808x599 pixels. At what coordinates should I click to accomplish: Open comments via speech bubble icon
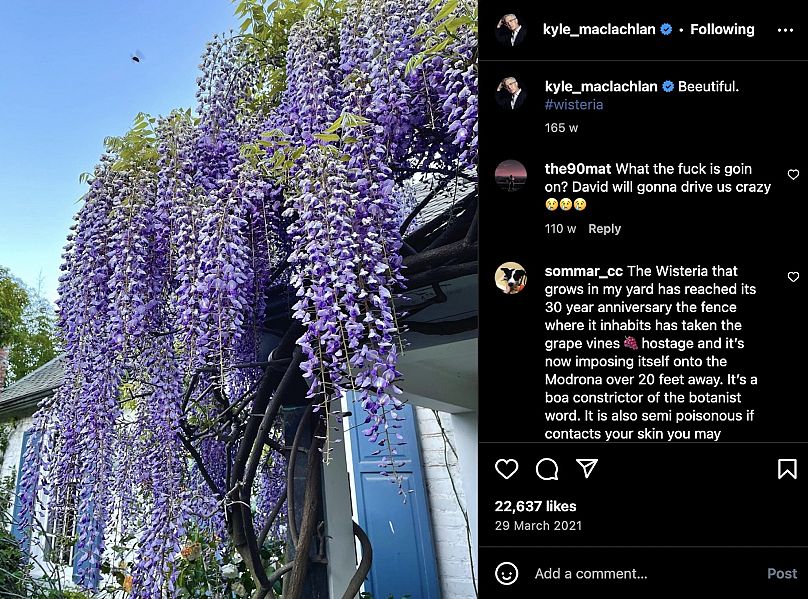[547, 469]
